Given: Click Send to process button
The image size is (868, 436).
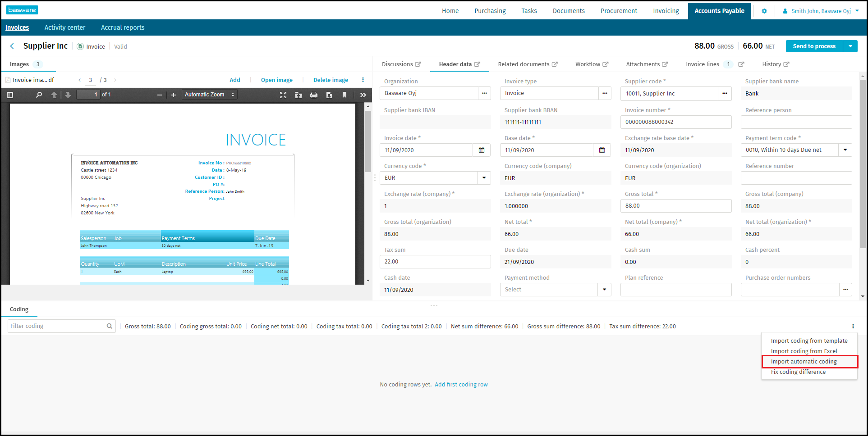Looking at the screenshot, I should tap(814, 46).
